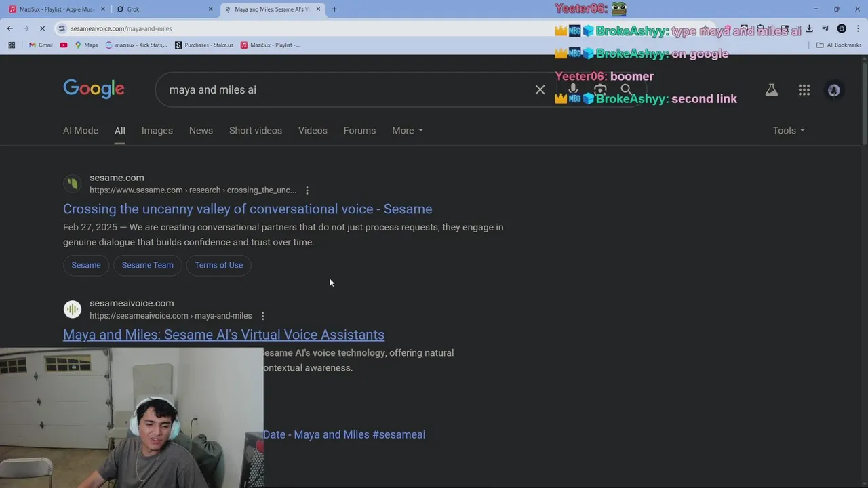868x488 pixels.
Task: Open the MaziSux Playlist bookmark
Action: 270,45
